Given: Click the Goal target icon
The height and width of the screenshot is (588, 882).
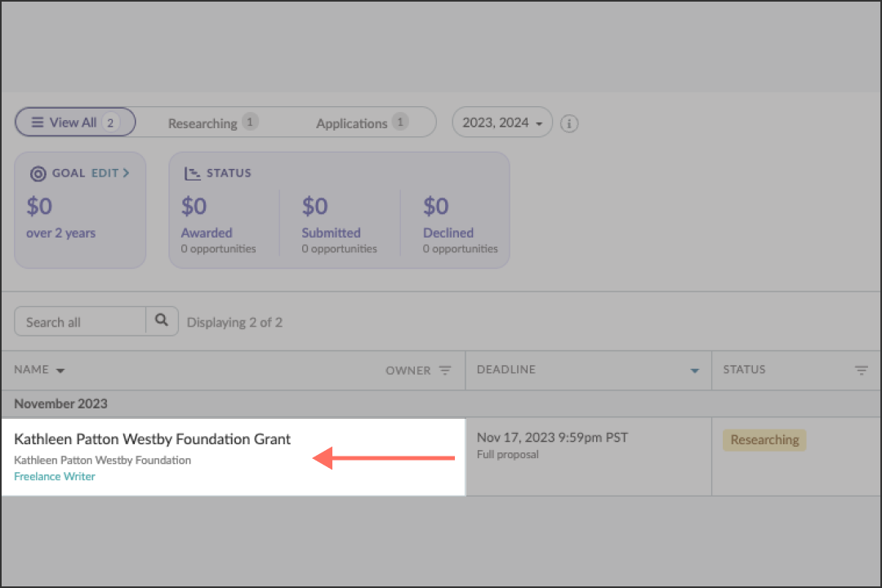Looking at the screenshot, I should point(38,173).
